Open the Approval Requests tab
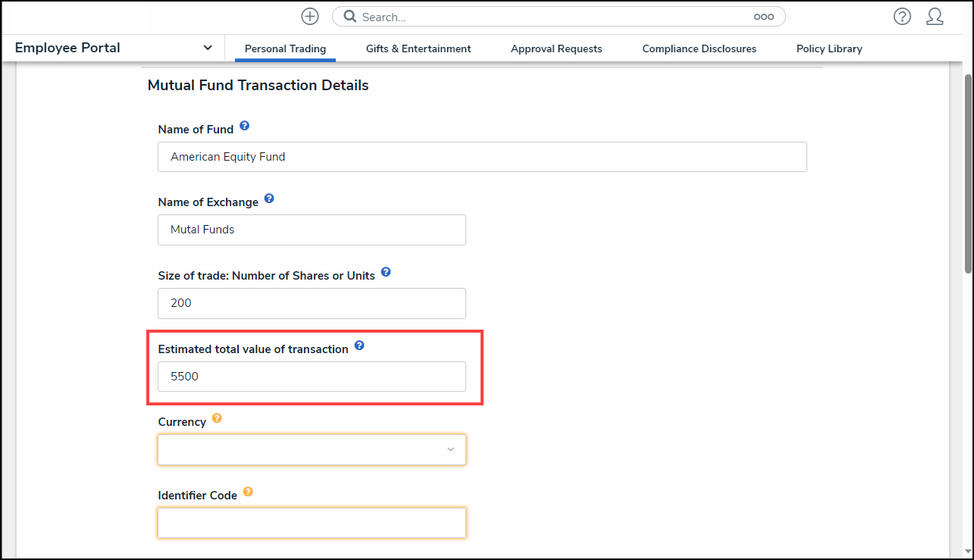 click(x=556, y=48)
